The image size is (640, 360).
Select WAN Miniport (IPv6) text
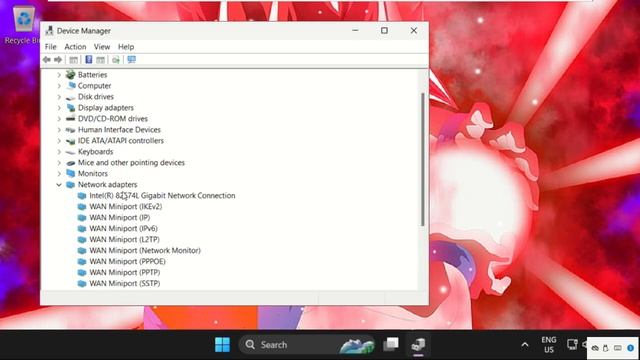[123, 229]
